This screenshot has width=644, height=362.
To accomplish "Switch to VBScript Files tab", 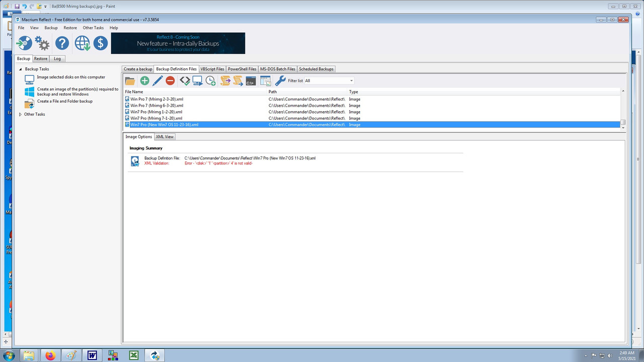I will 212,69.
